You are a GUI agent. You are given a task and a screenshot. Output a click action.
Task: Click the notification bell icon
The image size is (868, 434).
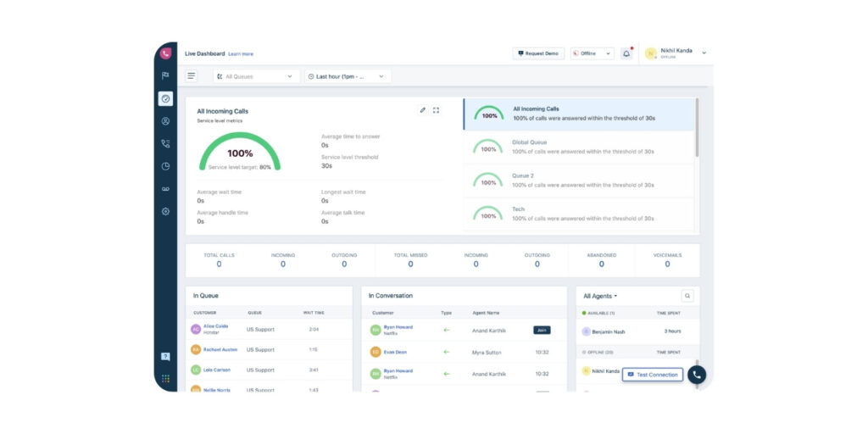[x=626, y=53]
